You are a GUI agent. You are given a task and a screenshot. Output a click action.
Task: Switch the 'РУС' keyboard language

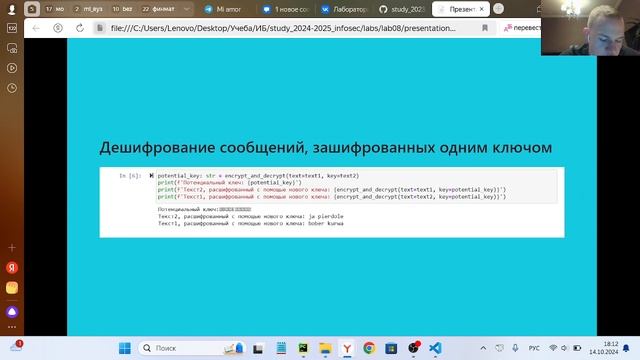click(534, 348)
